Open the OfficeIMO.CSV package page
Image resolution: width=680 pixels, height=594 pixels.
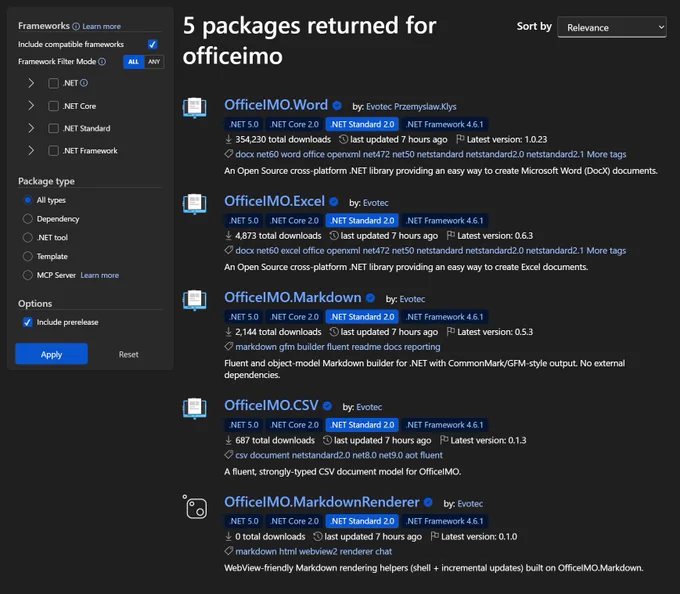click(271, 405)
